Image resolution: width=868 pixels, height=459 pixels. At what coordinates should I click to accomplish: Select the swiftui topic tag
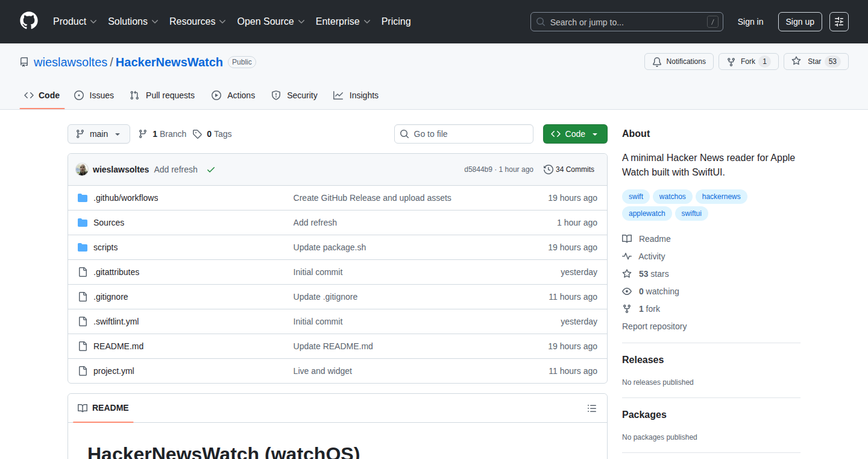pyautogui.click(x=691, y=214)
